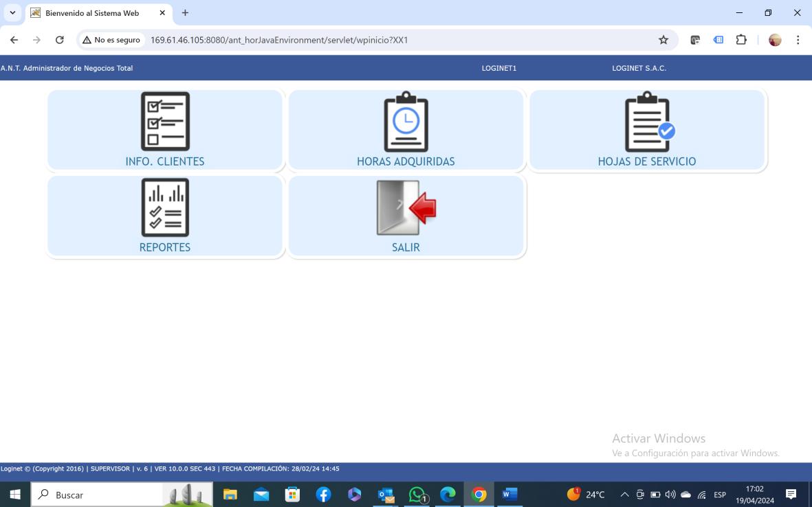Click the REPORTES text label
This screenshot has width=812, height=507.
165,247
